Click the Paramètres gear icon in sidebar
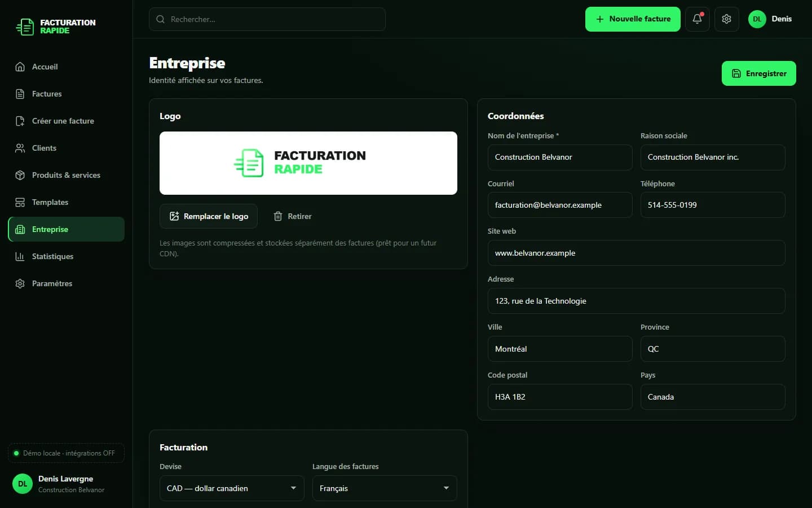 pos(20,283)
